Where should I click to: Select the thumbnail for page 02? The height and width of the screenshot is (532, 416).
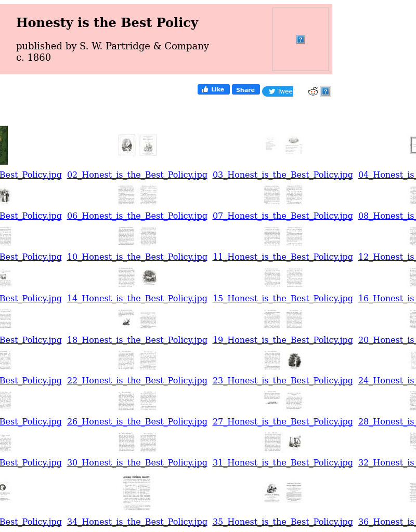tap(137, 145)
